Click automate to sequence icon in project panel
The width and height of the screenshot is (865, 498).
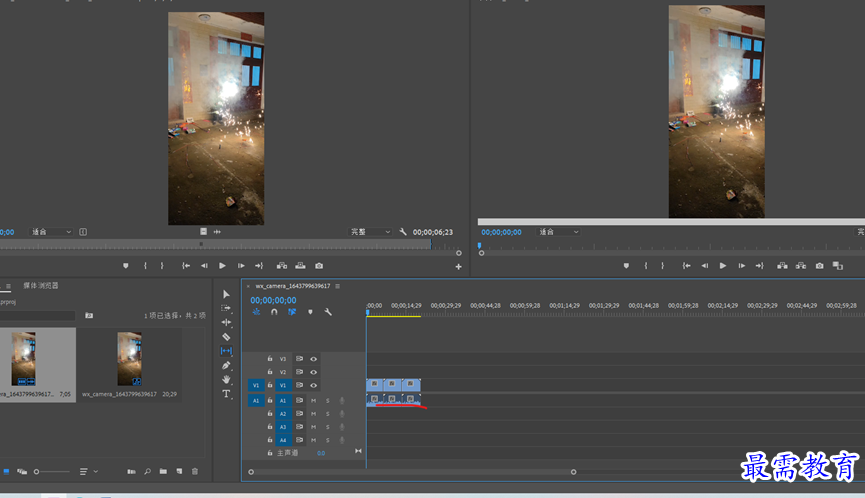click(131, 472)
